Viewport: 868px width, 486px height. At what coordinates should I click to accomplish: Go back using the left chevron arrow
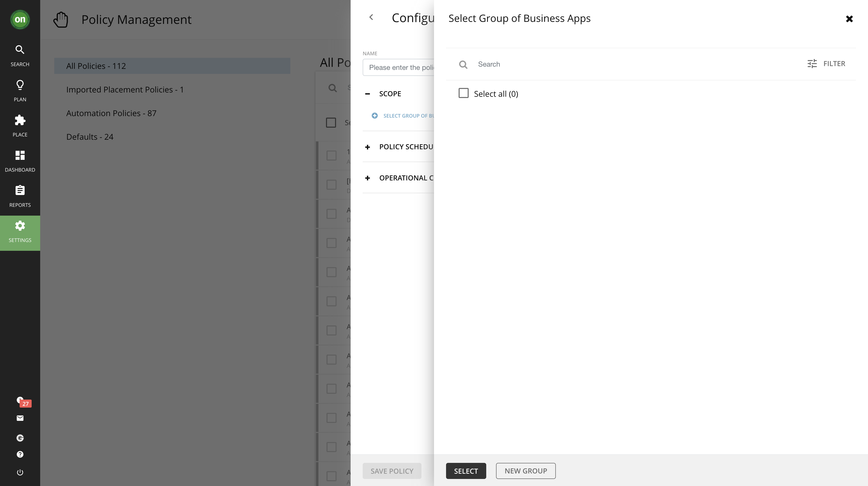[371, 17]
